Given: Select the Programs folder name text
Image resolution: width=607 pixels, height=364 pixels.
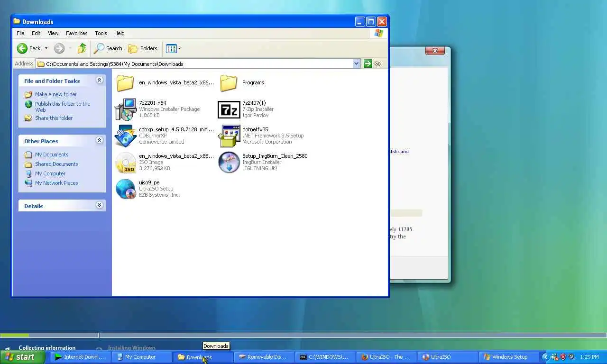Looking at the screenshot, I should [x=253, y=82].
